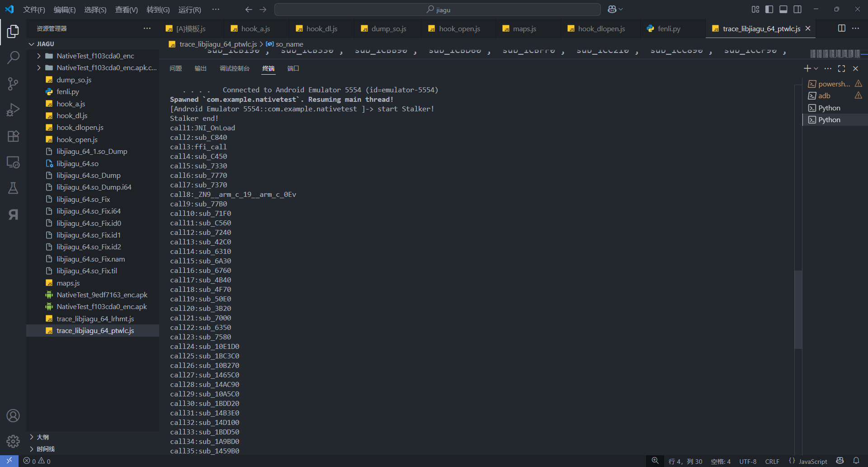This screenshot has height=467, width=868.
Task: Click the terminal vertical scrollbar thumb
Action: (x=798, y=310)
